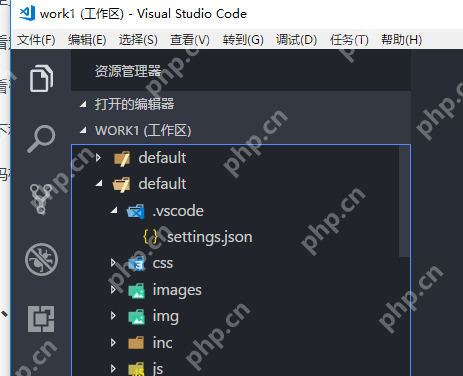Click the expanded default folder icon
Screen dimensions: 463x376
tap(121, 184)
